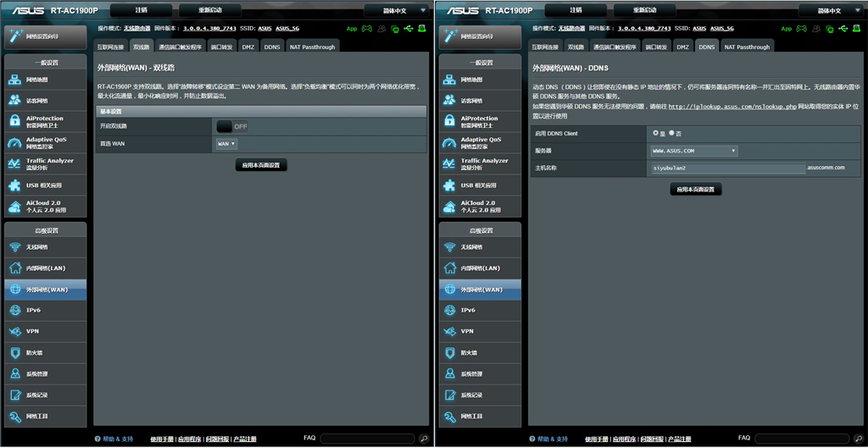Click 产品注册 footer link in DDNS window

pyautogui.click(x=681, y=440)
